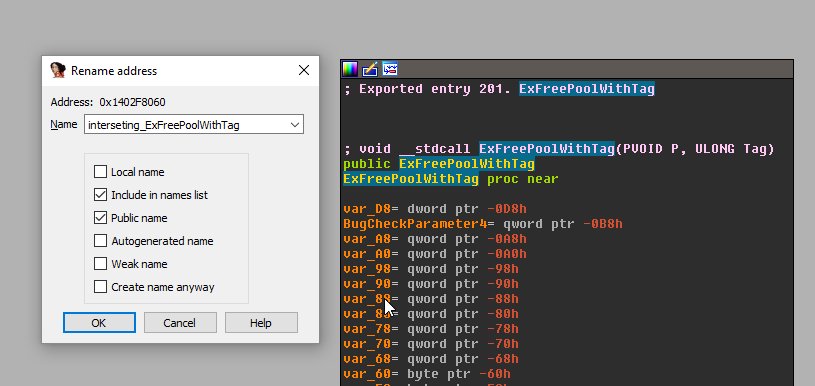The width and height of the screenshot is (815, 386).
Task: Click the -0D8h offset value
Action: 507,209
